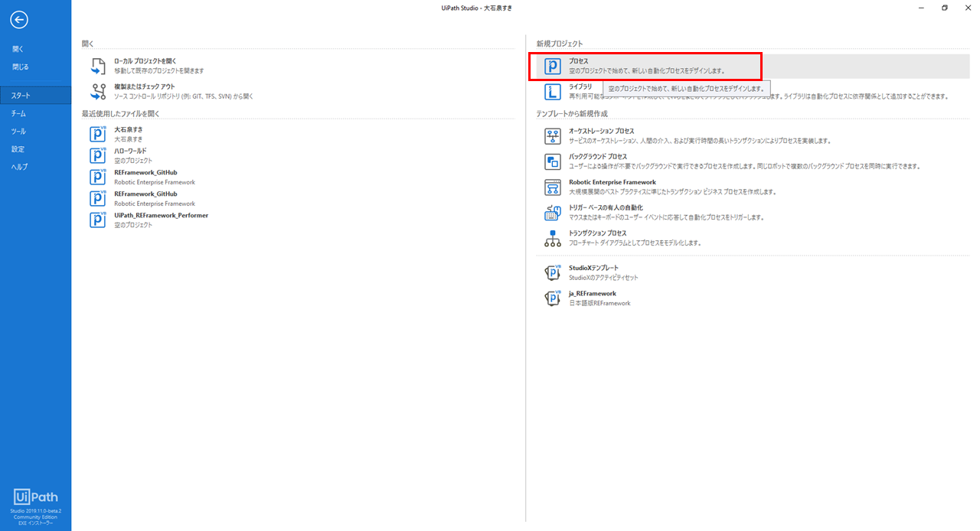The image size is (980, 531).
Task: Open UiPath_REFramework_Performer by its title
Action: (161, 216)
